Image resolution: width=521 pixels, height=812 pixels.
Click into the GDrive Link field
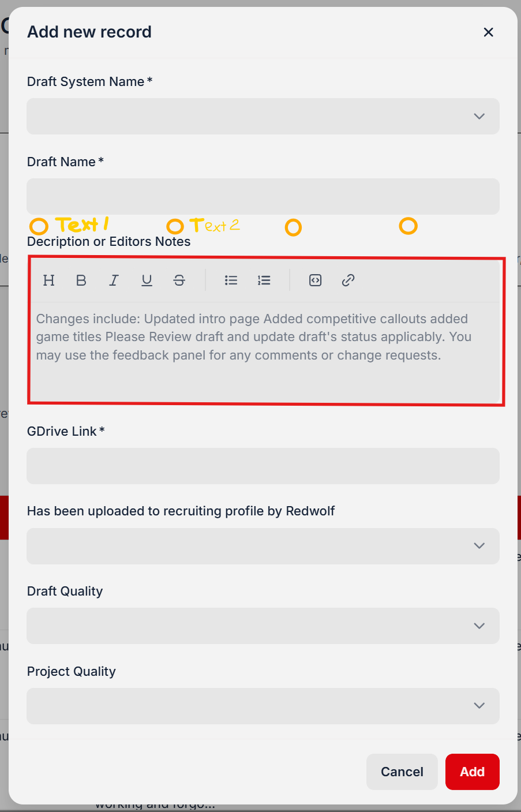tap(263, 466)
